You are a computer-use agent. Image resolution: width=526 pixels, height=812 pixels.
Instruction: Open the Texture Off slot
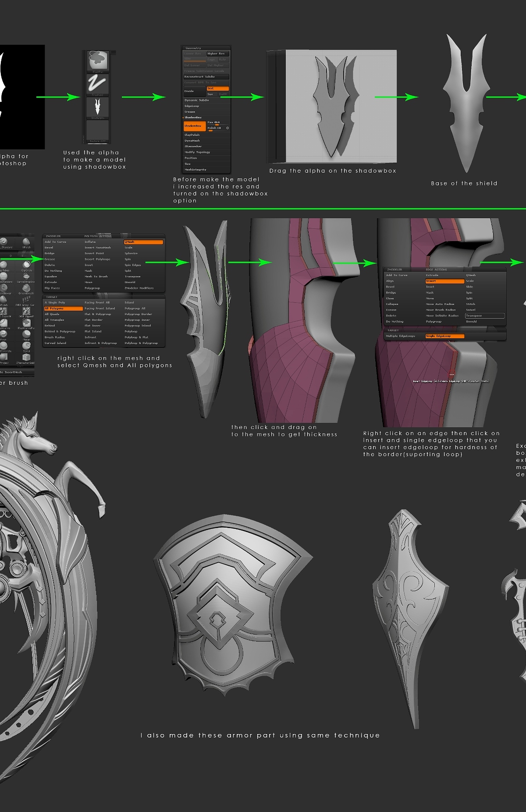click(x=98, y=131)
